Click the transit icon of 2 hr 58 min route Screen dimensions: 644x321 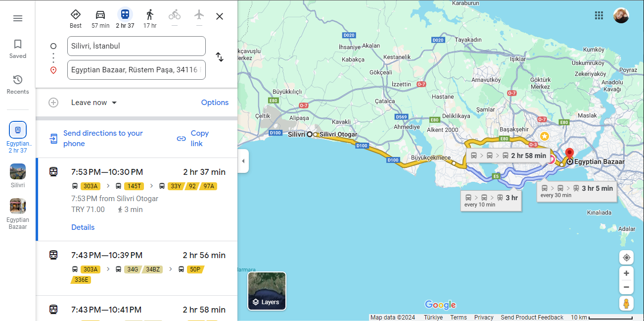click(53, 310)
